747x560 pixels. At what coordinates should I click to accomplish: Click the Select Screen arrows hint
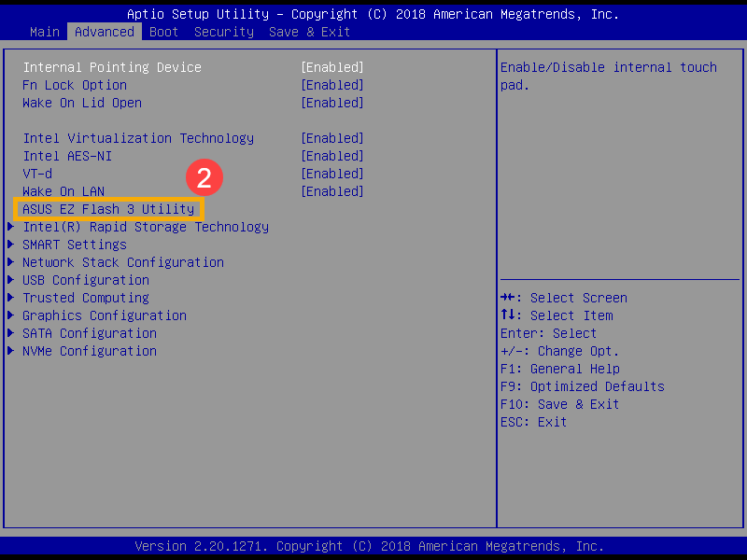pos(564,298)
